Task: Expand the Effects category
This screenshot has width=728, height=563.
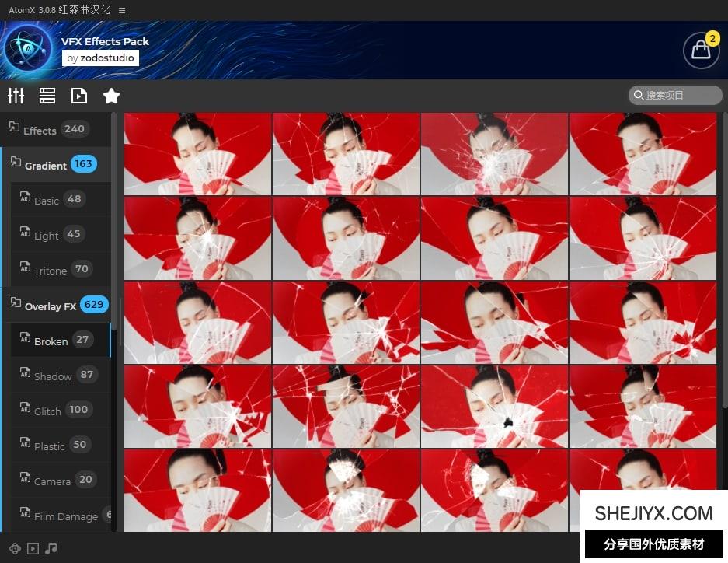Action: [x=40, y=130]
